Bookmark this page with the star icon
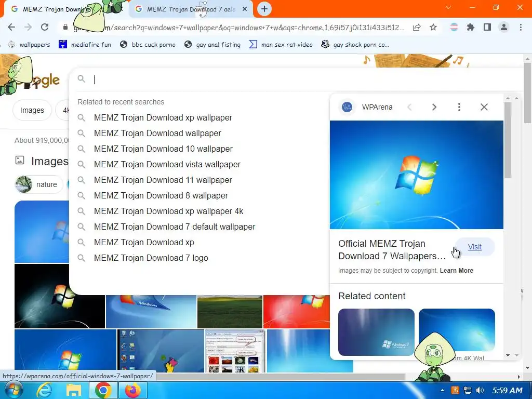Image resolution: width=532 pixels, height=399 pixels. point(433,27)
